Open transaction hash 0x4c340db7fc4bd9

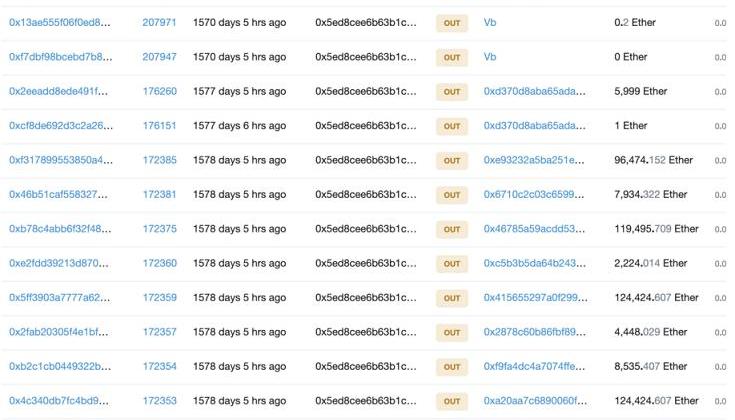(x=60, y=401)
